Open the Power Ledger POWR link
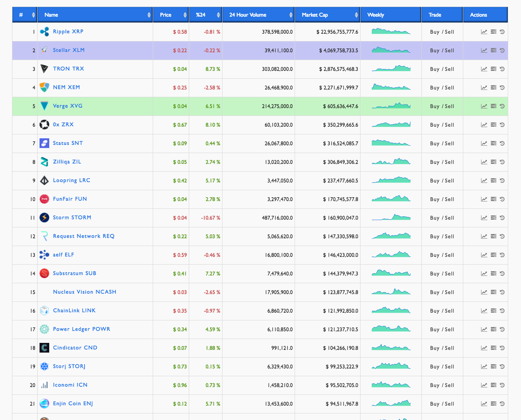Viewport: 521px width, 420px height. pos(81,329)
